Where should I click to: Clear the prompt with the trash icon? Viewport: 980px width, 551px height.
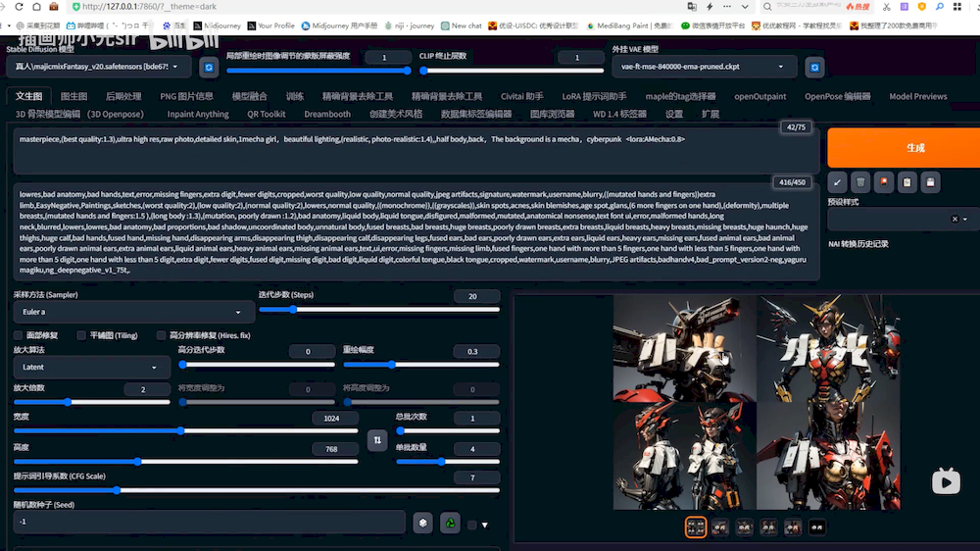[x=860, y=181]
